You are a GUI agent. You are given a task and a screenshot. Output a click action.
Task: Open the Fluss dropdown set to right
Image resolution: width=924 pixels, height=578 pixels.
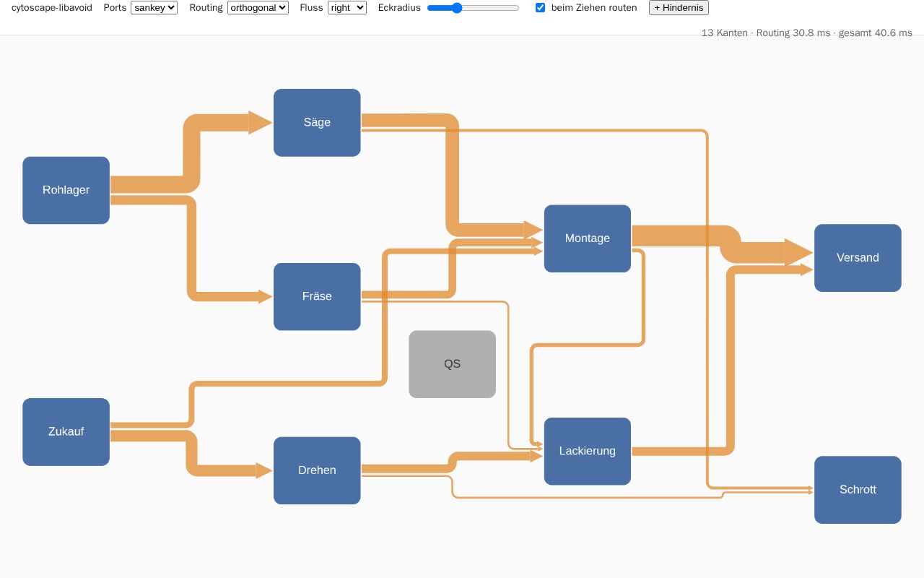347,8
